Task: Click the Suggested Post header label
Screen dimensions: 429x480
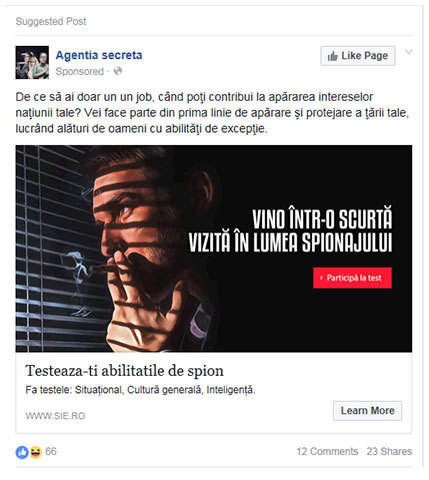Action: [51, 21]
